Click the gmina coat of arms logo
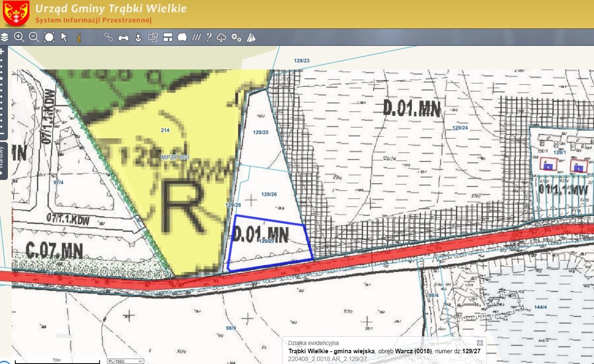Image resolution: width=594 pixels, height=364 pixels. point(16,14)
